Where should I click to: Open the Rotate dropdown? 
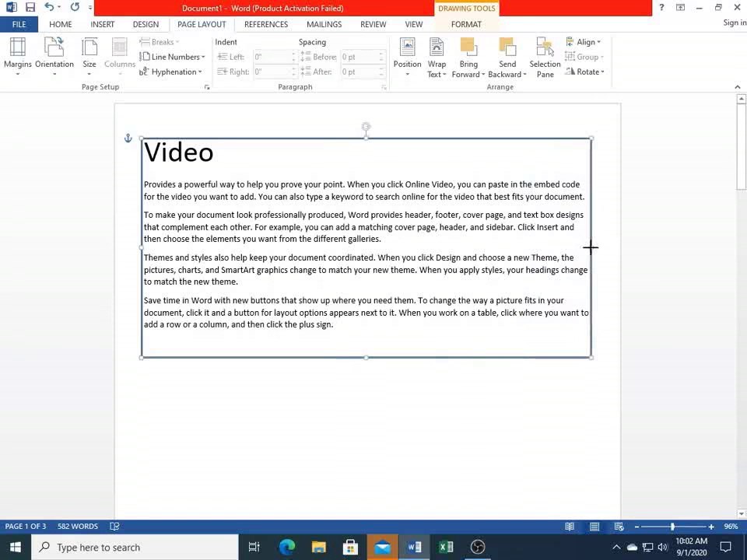click(584, 72)
